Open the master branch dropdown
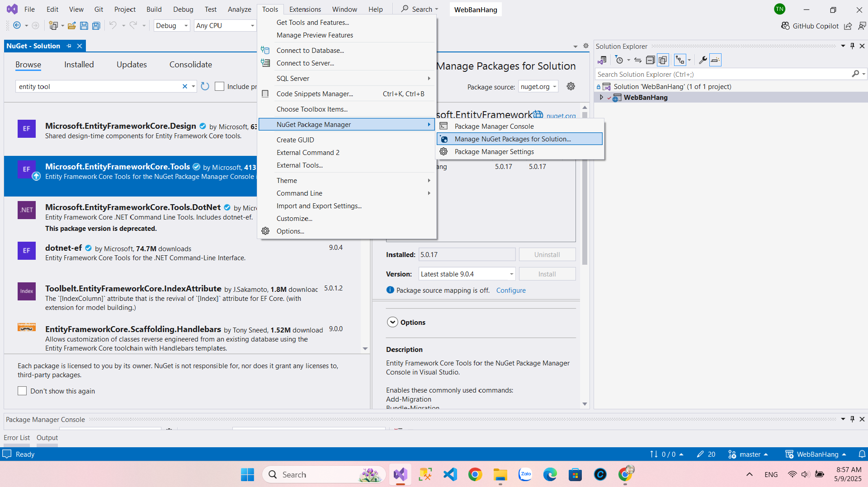868x487 pixels. point(748,454)
